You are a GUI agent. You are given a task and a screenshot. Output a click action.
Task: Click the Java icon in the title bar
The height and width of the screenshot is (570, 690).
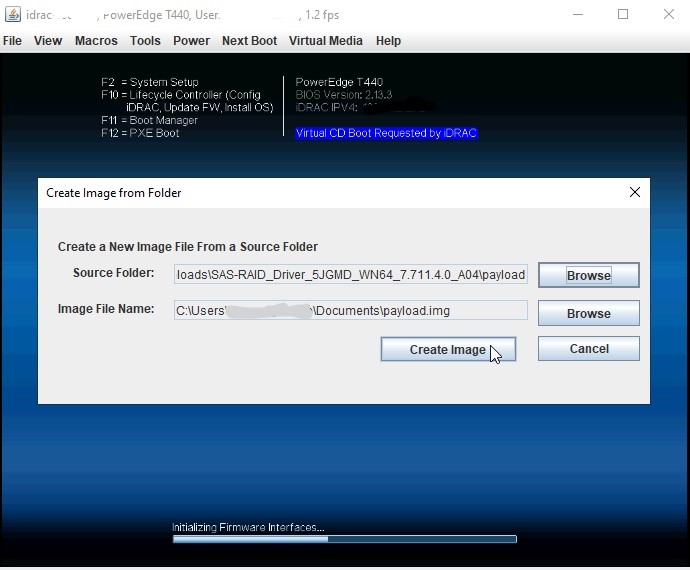coord(13,15)
